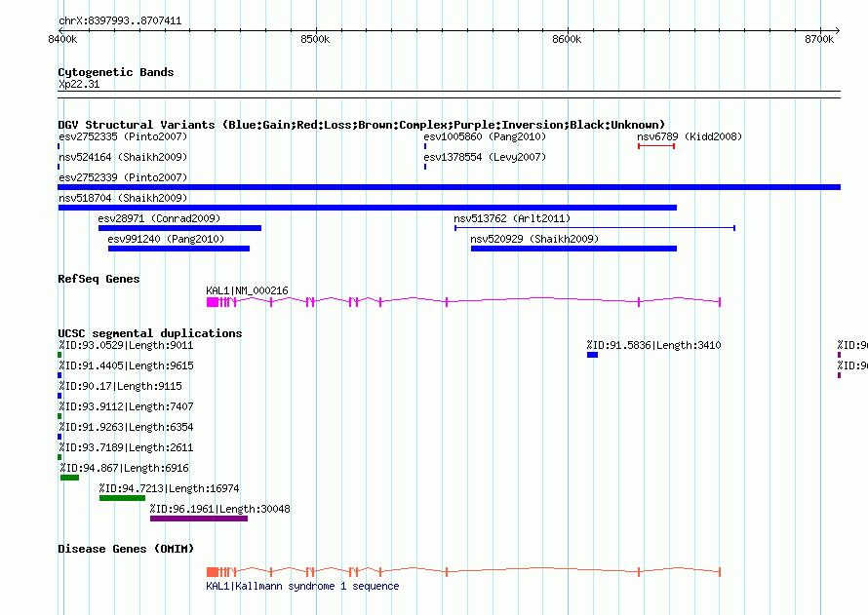Click the label %ID:93.0529|Length:9011
Image resolution: width=868 pixels, height=615 pixels.
click(x=126, y=345)
